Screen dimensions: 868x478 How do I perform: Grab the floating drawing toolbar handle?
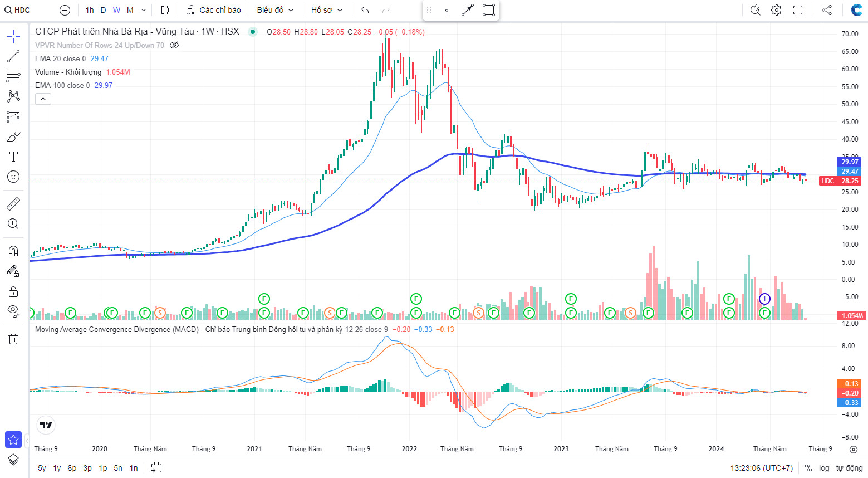(x=429, y=10)
